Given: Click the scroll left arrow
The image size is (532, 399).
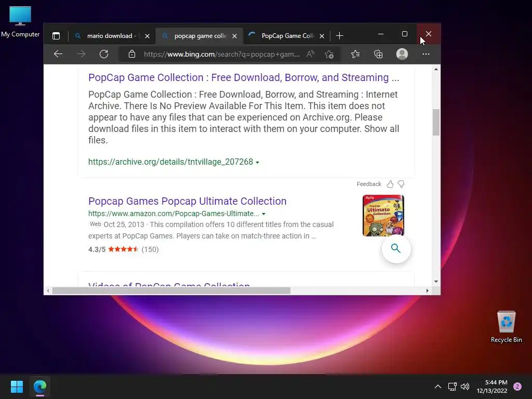Looking at the screenshot, I should pos(48,291).
